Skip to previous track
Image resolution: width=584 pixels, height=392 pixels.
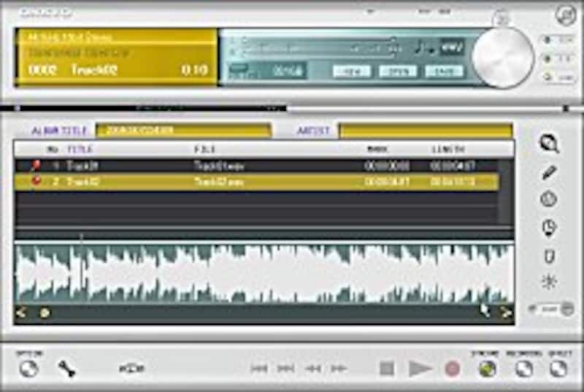point(259,369)
